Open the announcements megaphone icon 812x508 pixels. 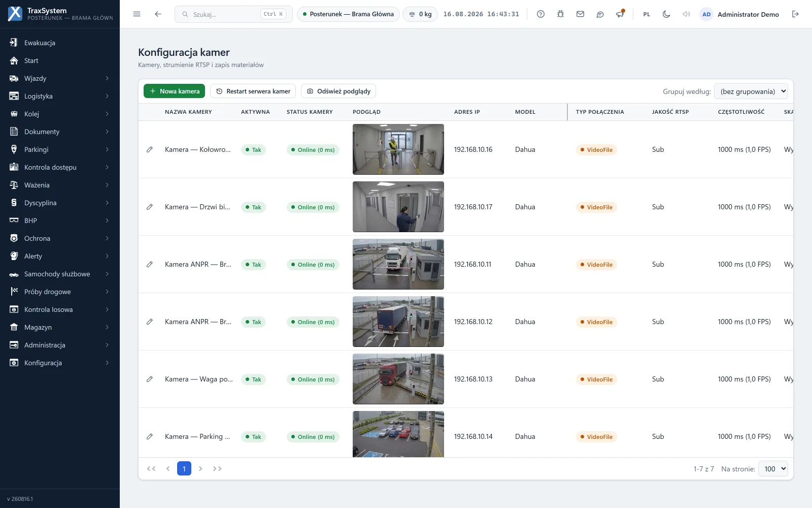pyautogui.click(x=620, y=14)
